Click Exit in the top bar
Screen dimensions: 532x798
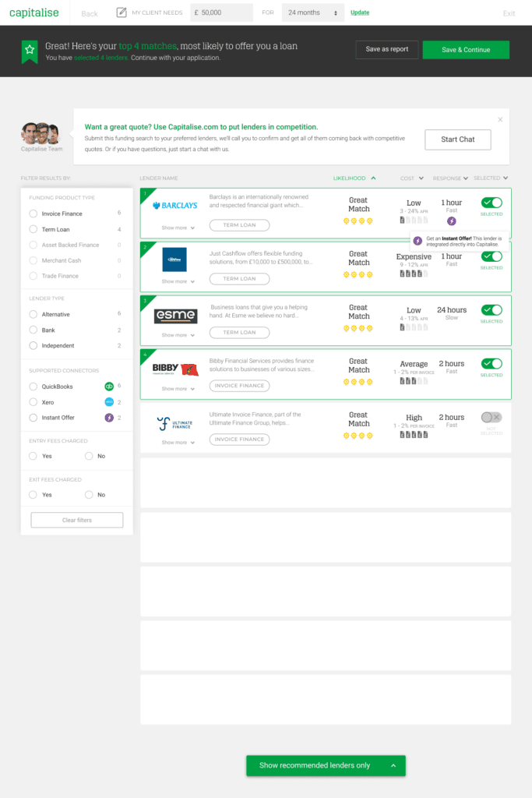[509, 14]
